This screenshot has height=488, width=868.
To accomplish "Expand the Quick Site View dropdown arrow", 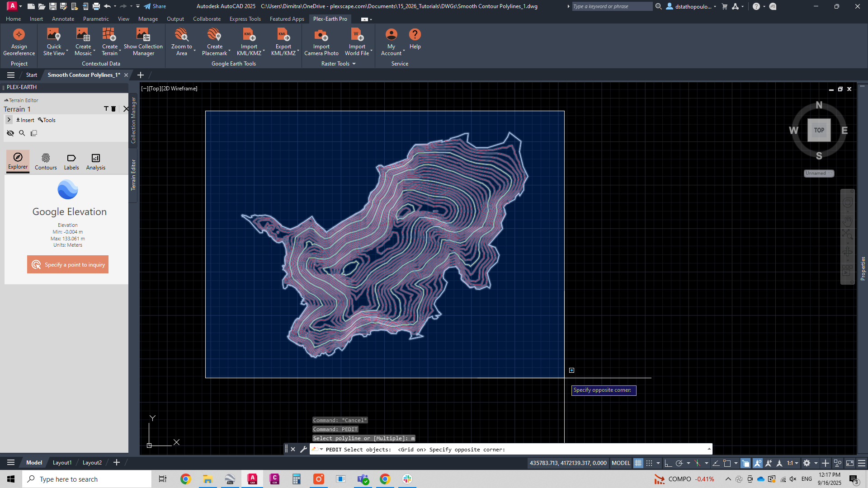I will [x=67, y=51].
